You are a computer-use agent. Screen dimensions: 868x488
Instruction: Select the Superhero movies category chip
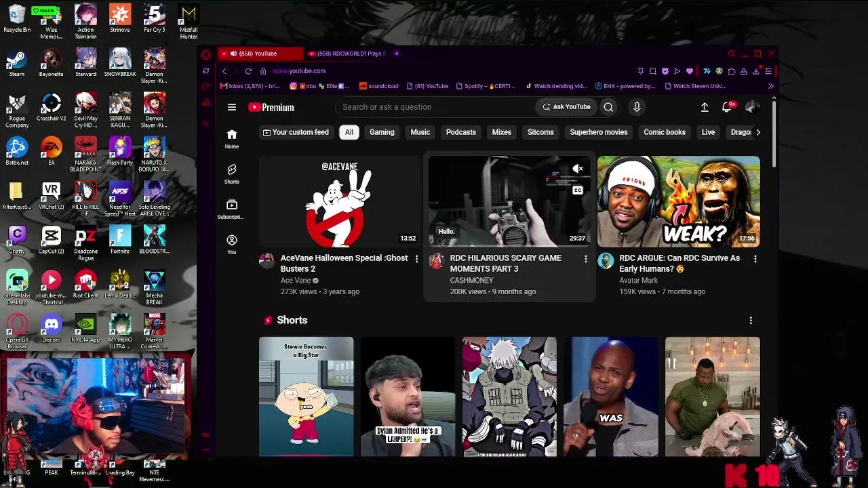tap(599, 132)
